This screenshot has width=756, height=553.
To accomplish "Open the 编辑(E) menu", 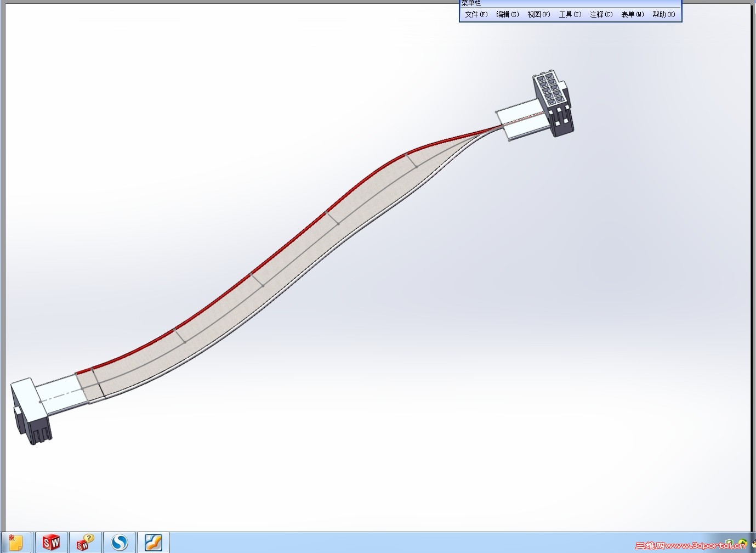I will click(507, 14).
